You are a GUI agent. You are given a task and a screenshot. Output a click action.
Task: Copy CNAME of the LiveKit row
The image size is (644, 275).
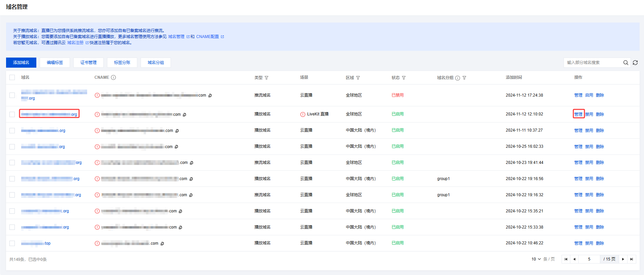point(184,115)
